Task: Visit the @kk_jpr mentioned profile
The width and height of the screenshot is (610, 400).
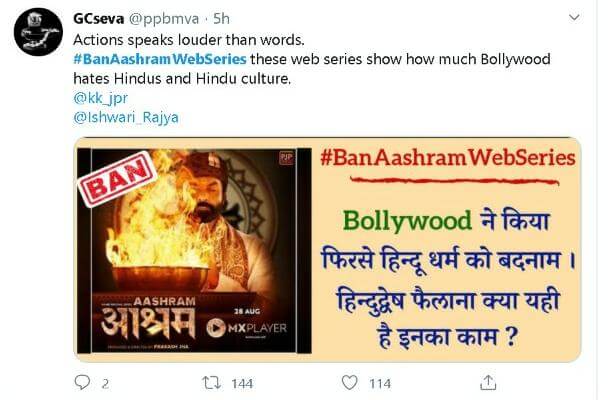Action: click(100, 98)
